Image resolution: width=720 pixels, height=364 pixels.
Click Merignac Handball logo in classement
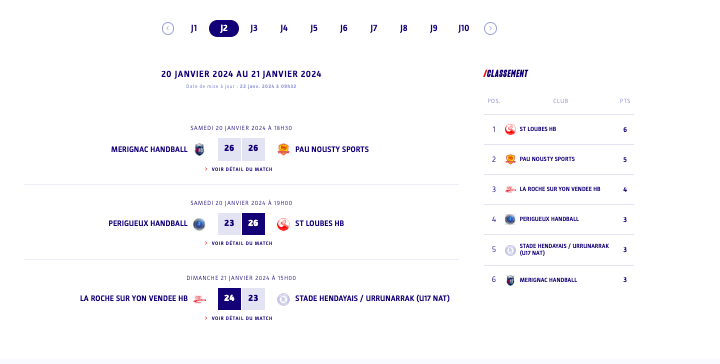click(x=510, y=280)
